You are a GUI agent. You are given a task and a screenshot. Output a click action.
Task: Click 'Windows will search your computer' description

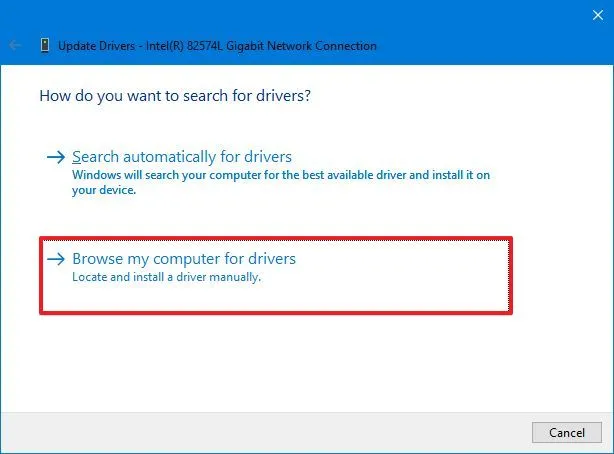(x=281, y=182)
